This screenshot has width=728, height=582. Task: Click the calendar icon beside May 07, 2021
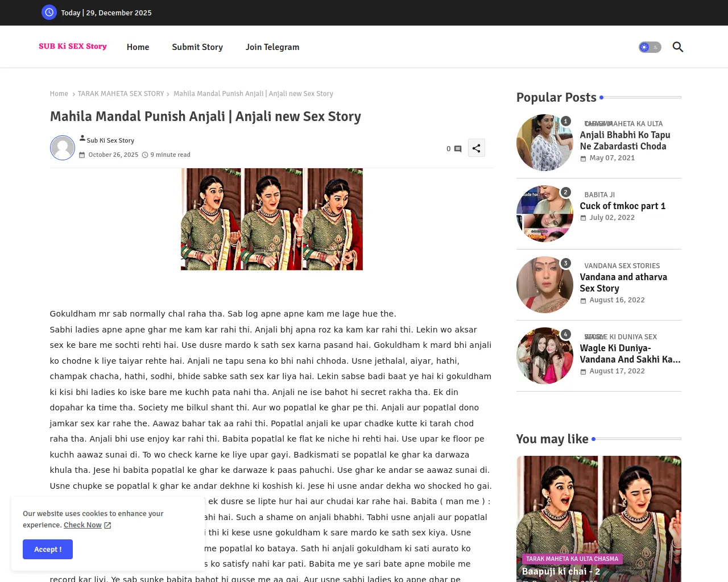click(x=583, y=159)
